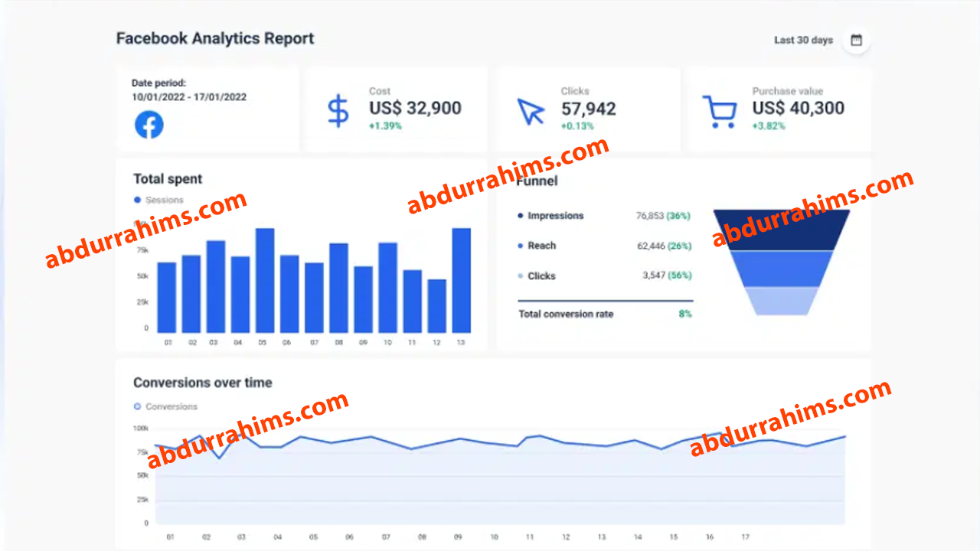Viewport: 980px width, 551px height.
Task: Click the Purchase value US$ 40,300
Action: pyautogui.click(x=798, y=109)
